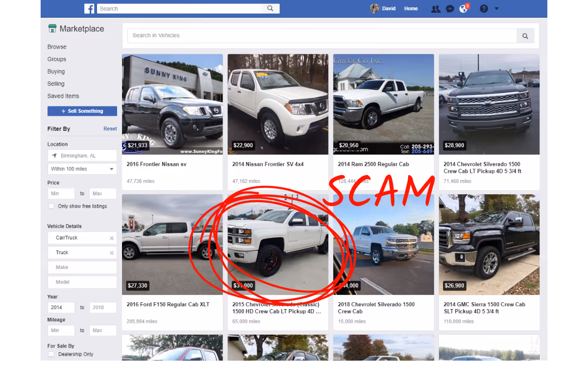Viewport: 588px width, 368px height.
Task: Click the Mileage Min field
Action: (61, 331)
